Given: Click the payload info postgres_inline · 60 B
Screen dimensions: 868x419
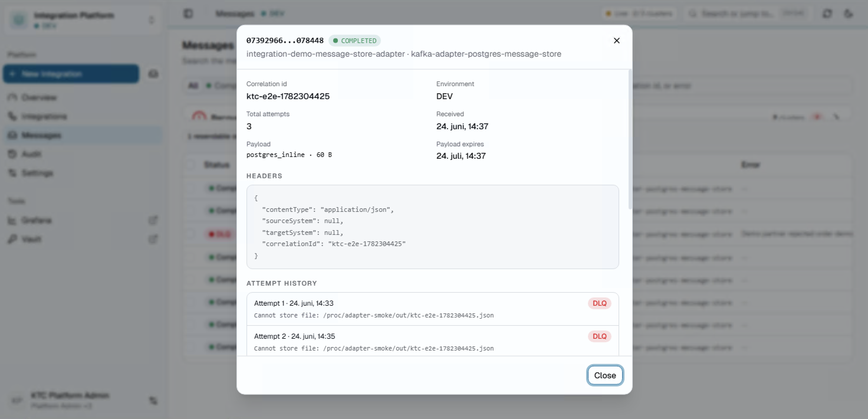Looking at the screenshot, I should point(289,155).
